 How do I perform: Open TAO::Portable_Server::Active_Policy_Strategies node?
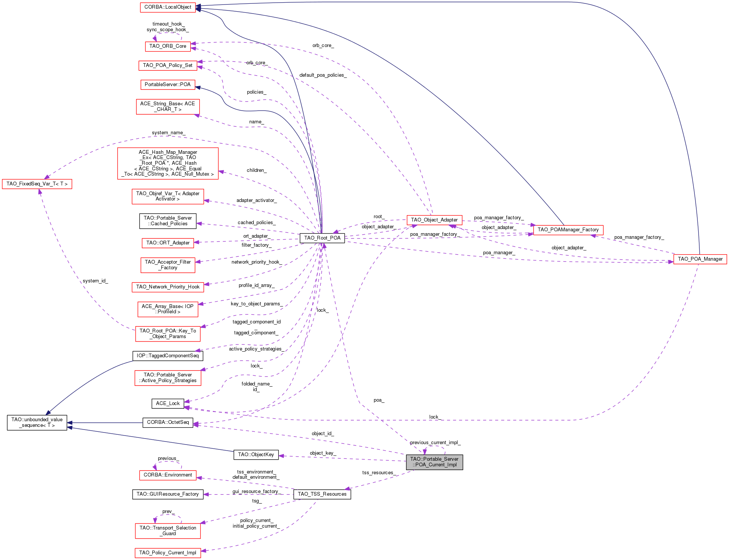click(168, 378)
